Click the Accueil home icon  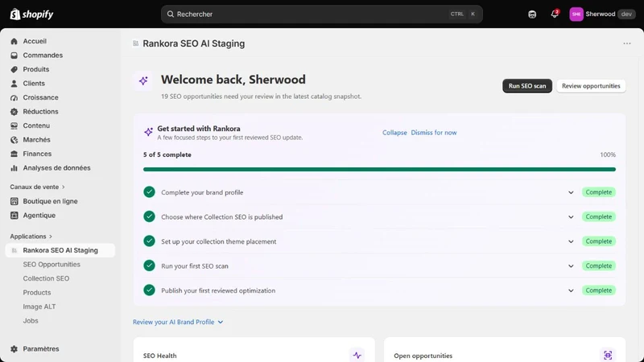[x=14, y=41]
